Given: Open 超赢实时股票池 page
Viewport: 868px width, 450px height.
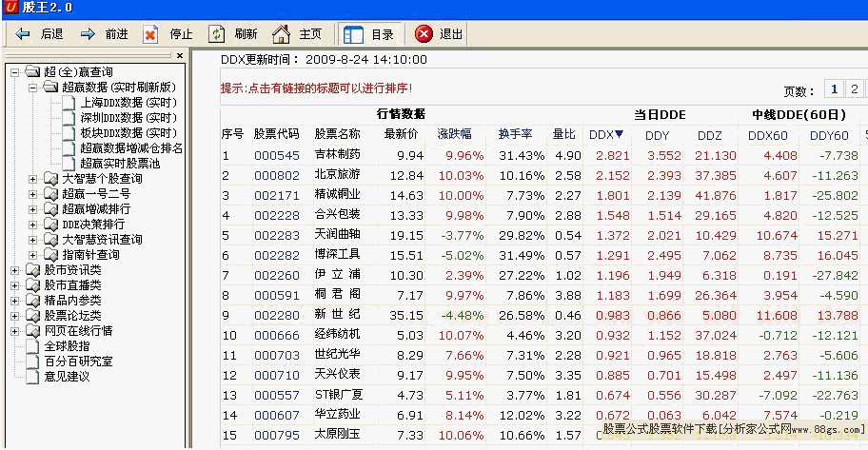Looking at the screenshot, I should coord(120,164).
